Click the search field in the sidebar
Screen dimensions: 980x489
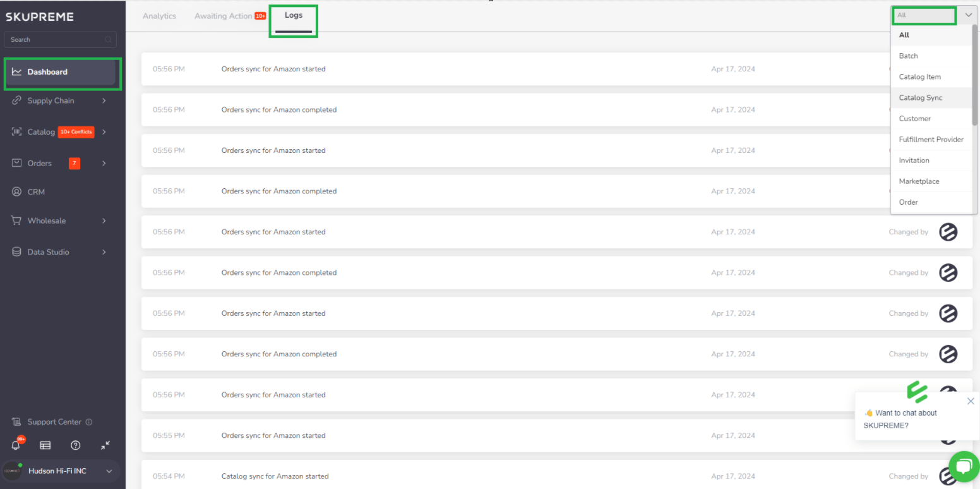60,39
